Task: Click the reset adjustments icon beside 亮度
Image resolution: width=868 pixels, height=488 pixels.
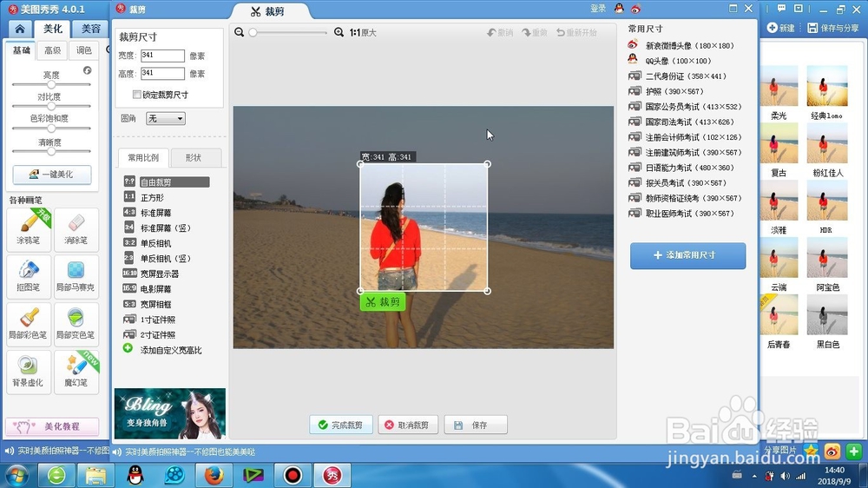Action: (x=88, y=70)
